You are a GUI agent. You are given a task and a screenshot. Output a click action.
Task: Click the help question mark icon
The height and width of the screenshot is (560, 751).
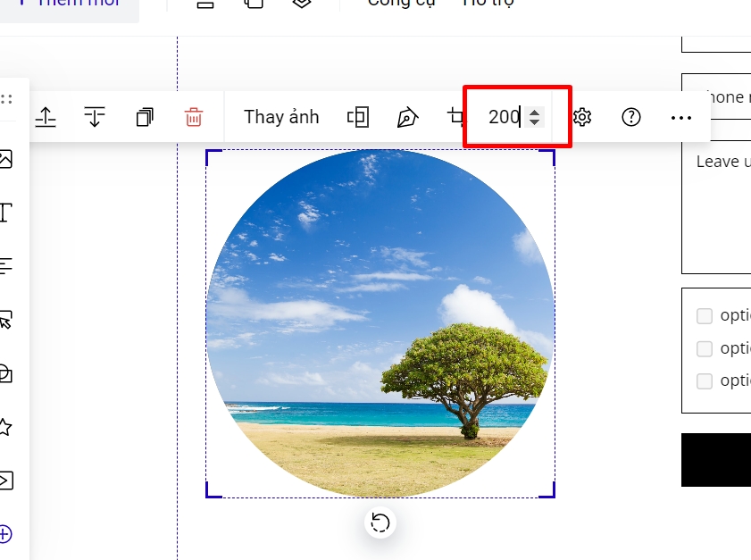[x=631, y=117]
